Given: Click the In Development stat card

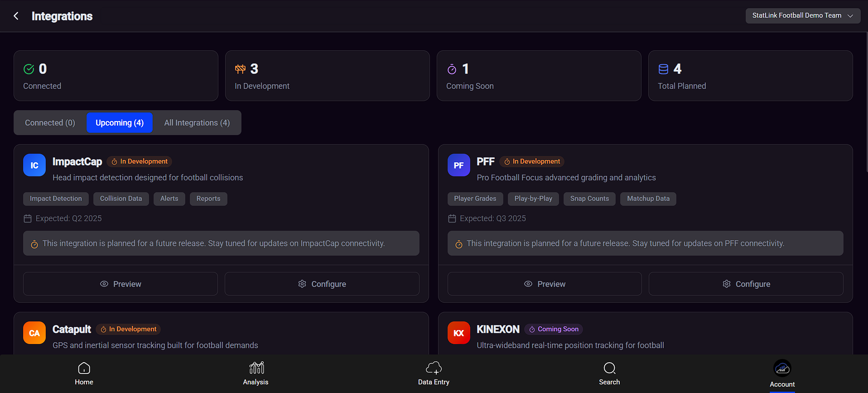Looking at the screenshot, I should 328,76.
